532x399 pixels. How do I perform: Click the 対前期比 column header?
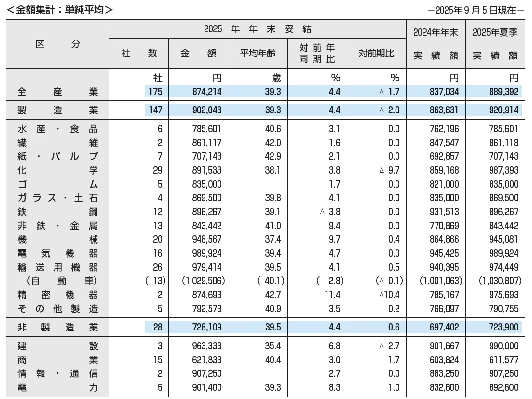[376, 54]
